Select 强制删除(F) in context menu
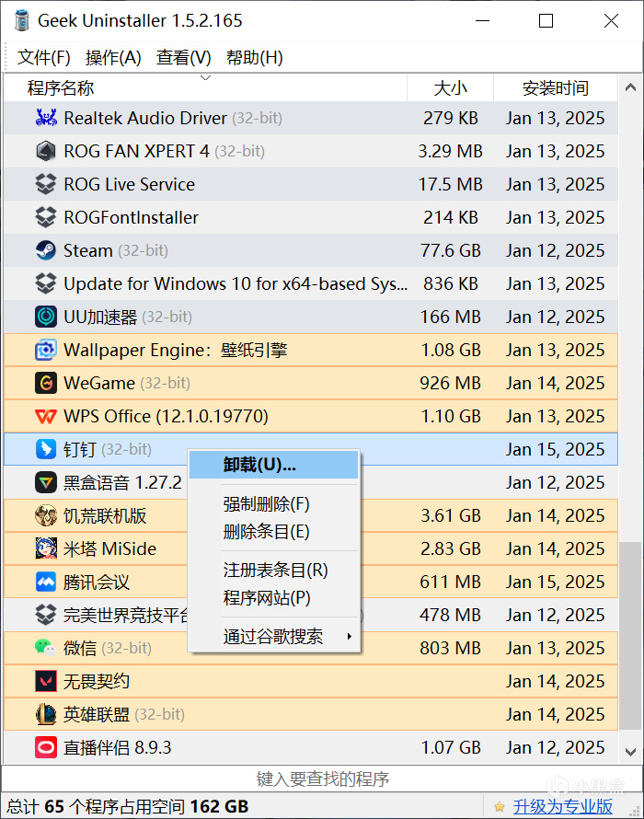The height and width of the screenshot is (819, 644). coord(267,504)
